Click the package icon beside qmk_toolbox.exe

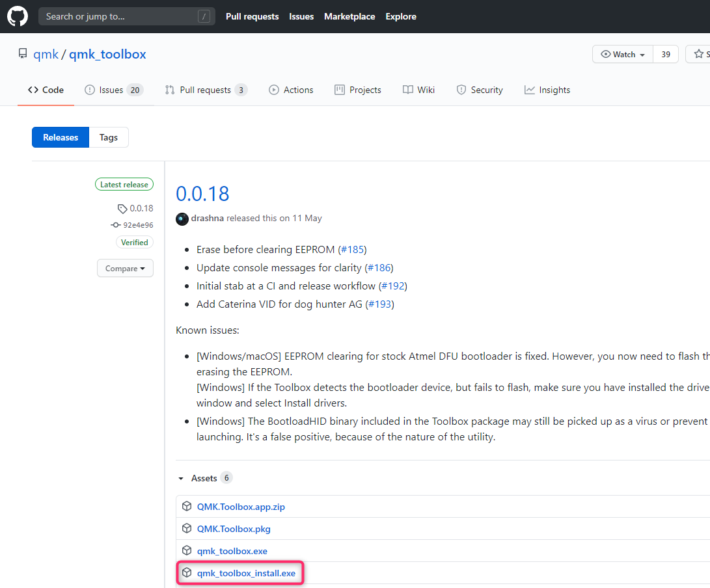pos(187,551)
